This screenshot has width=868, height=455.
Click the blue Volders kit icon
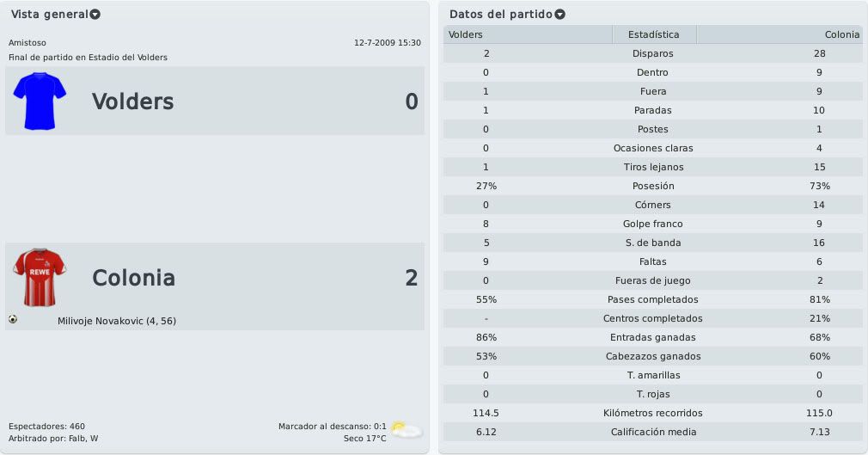click(40, 101)
